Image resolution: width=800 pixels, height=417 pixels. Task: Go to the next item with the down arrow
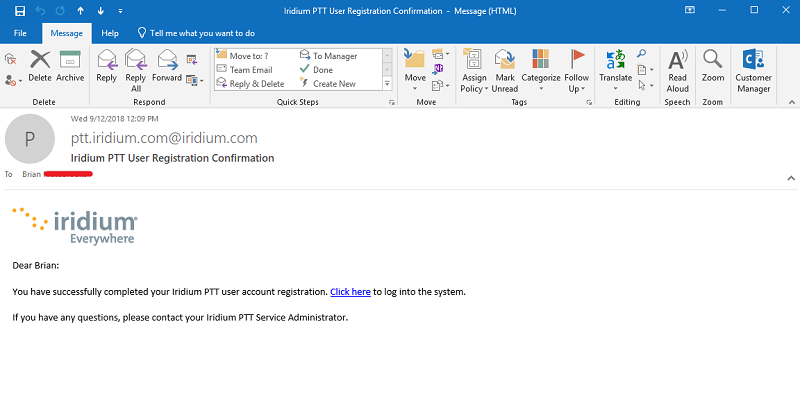pos(101,11)
